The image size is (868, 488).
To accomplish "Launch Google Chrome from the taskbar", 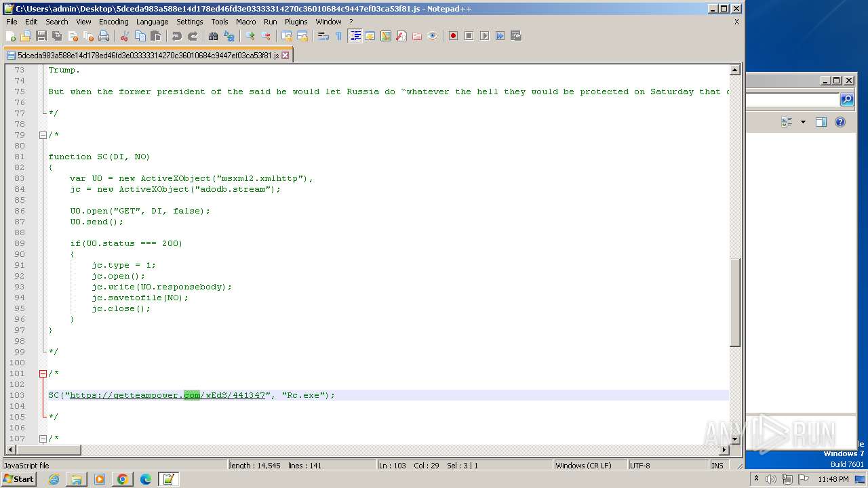I will [122, 479].
